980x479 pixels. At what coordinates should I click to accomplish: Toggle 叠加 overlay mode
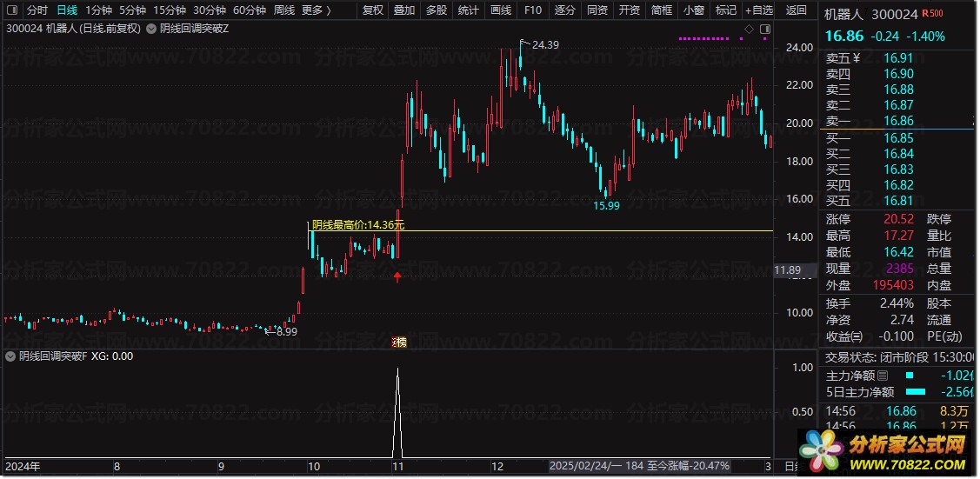[x=403, y=10]
